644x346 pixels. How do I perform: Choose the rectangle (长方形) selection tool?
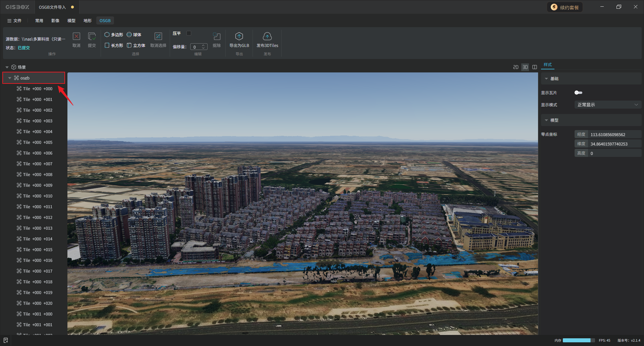(114, 45)
